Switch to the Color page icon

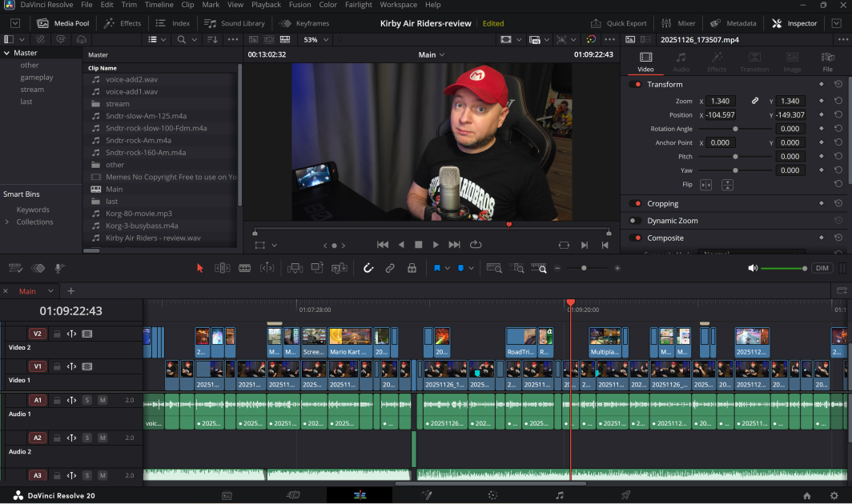coord(492,495)
